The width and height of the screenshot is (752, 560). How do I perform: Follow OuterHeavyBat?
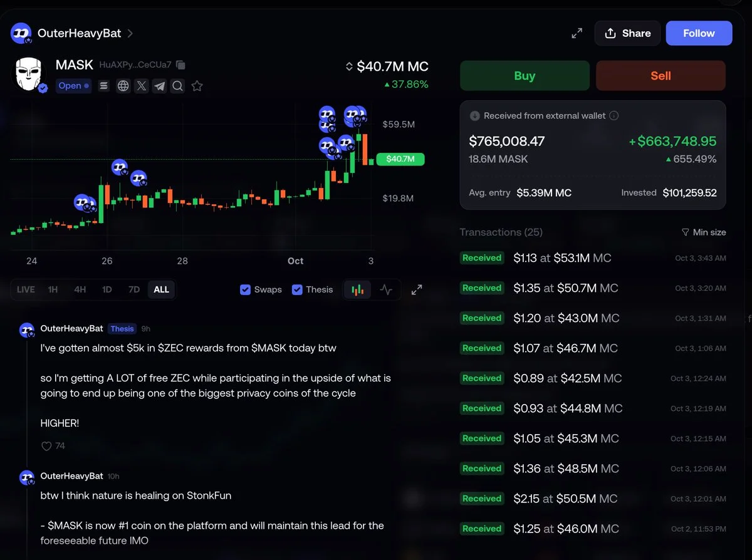699,33
